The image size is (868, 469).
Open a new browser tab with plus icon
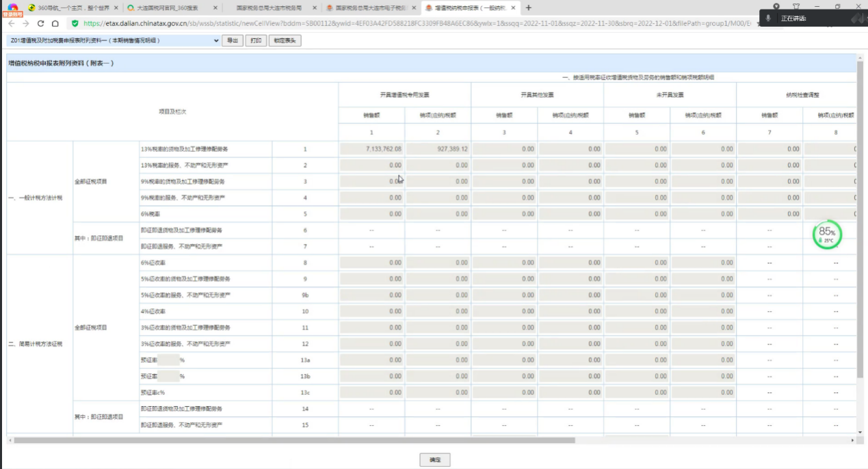point(529,8)
